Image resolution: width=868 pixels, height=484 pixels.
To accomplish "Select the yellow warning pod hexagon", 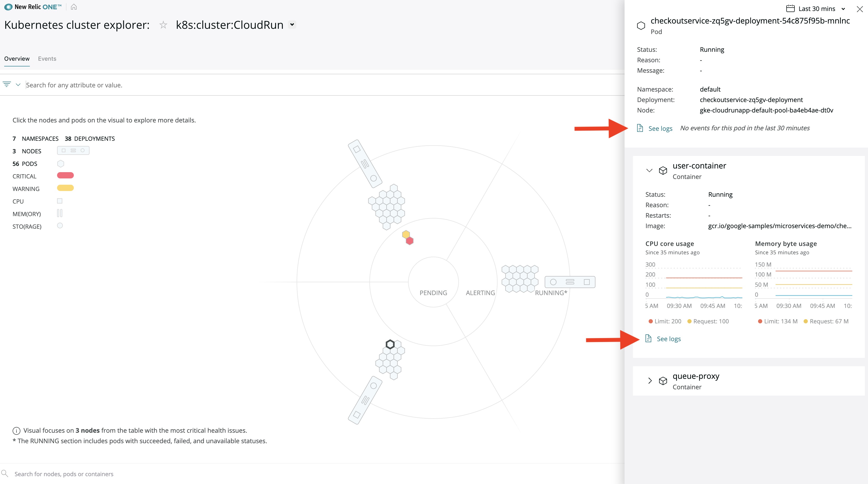I will point(406,234).
